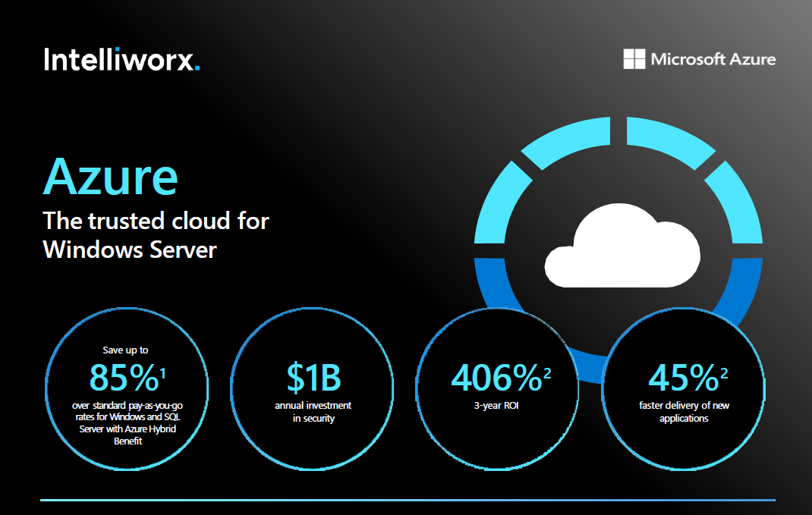Select the 'Windows Server' text line
Viewport: 812px width, 515px height.
130,250
